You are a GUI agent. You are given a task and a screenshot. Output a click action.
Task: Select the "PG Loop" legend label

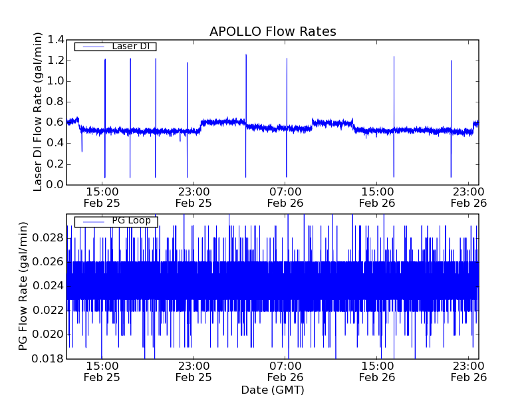131,221
